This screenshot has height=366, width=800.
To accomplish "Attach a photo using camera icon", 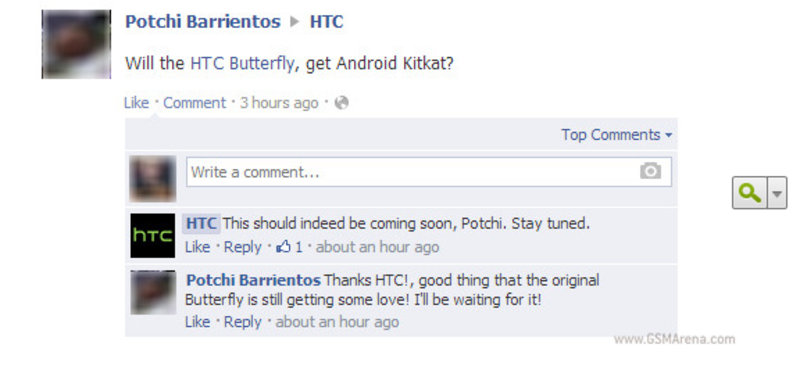I will (651, 171).
